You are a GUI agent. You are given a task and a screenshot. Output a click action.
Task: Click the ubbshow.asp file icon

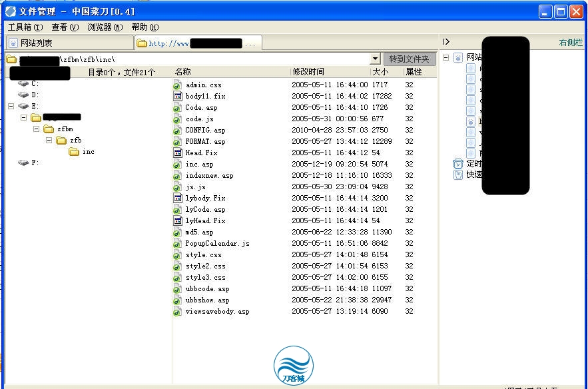[177, 300]
